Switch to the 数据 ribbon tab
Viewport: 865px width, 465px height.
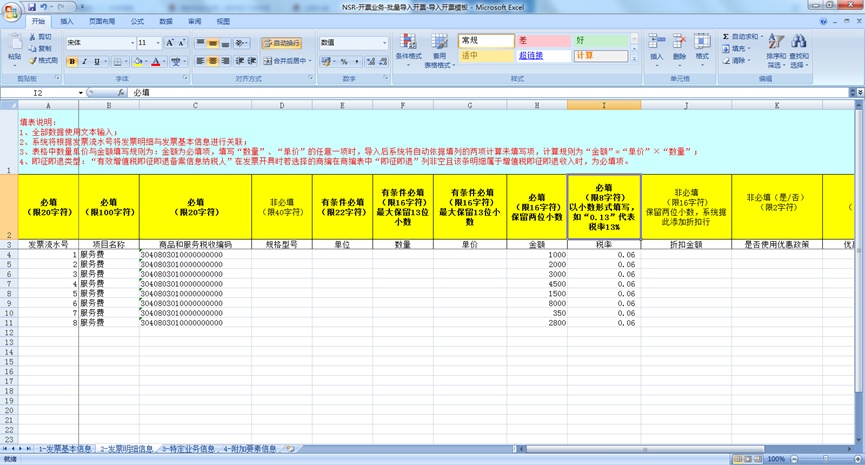(x=165, y=22)
